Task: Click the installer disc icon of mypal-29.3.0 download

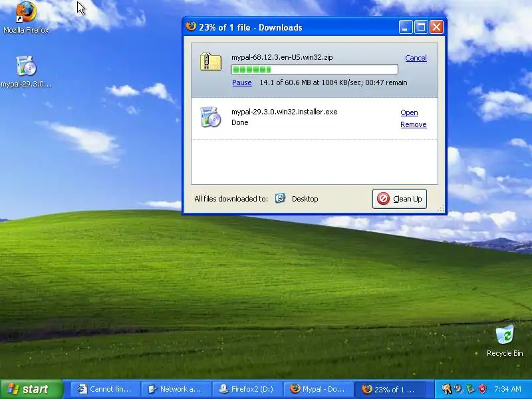Action: 210,117
